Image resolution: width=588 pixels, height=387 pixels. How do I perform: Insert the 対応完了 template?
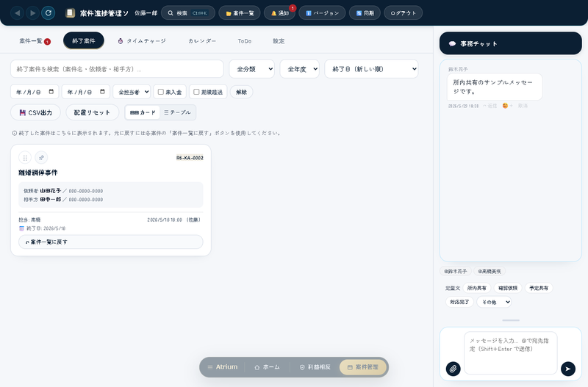tap(460, 302)
